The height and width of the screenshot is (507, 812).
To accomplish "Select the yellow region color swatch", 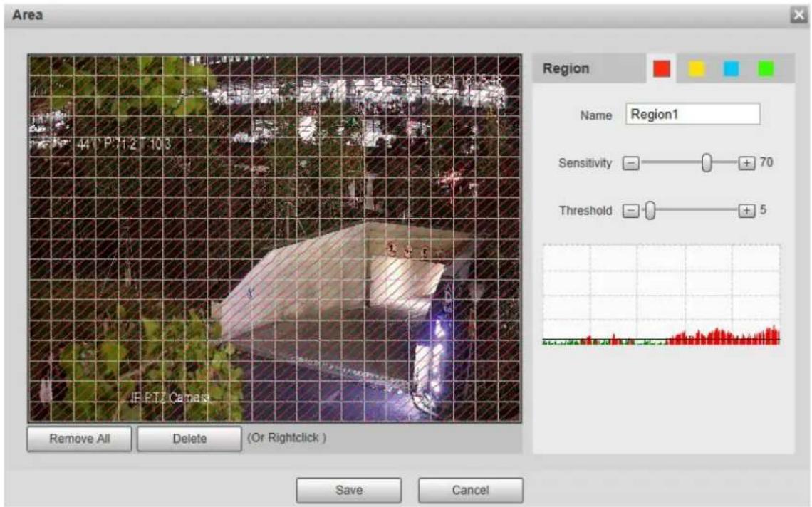I will (697, 68).
